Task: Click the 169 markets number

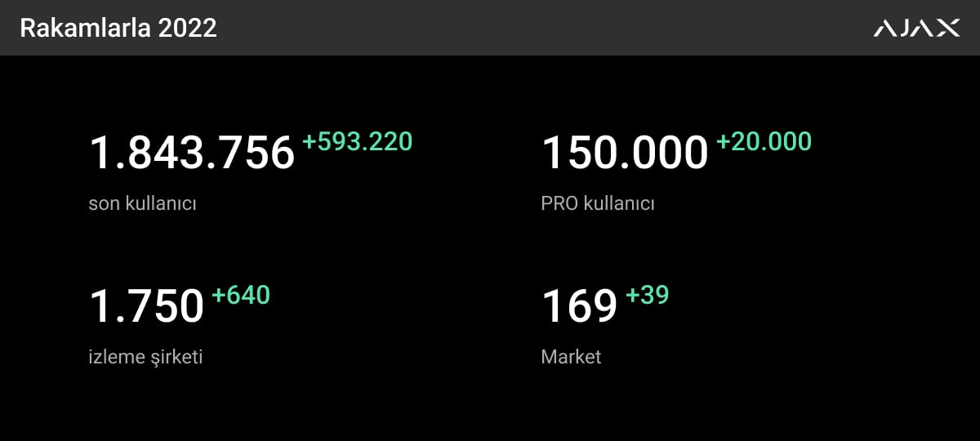Action: [580, 306]
